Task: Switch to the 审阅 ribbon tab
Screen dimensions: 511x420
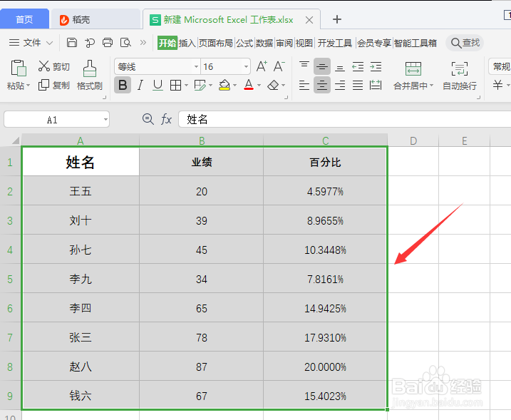Action: click(x=284, y=43)
